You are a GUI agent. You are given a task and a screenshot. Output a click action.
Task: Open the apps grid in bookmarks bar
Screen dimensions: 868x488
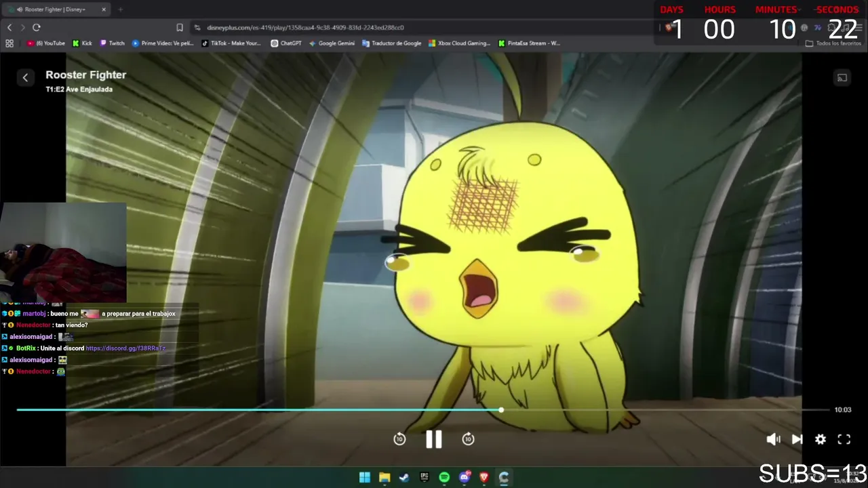click(x=9, y=43)
